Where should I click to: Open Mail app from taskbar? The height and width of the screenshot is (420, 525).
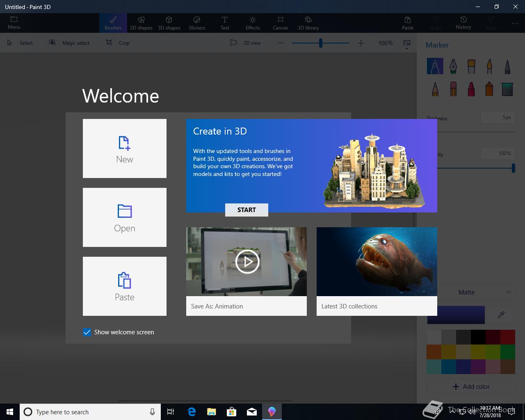(252, 412)
